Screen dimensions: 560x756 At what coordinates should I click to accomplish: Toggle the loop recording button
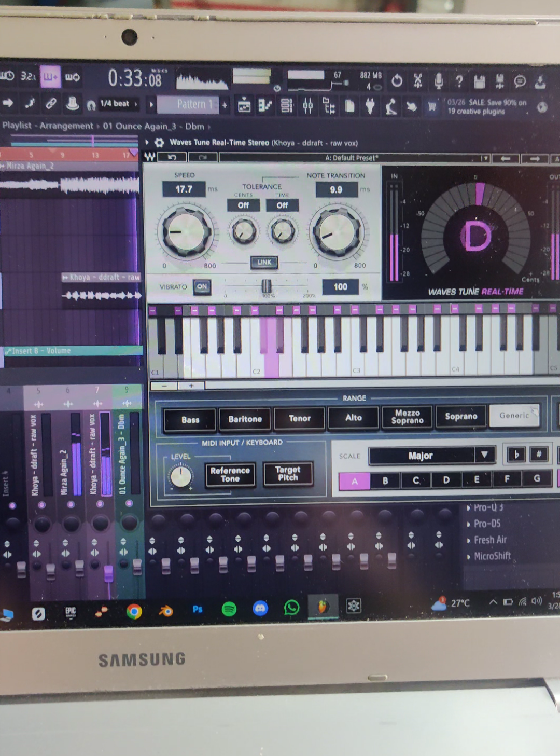point(73,77)
